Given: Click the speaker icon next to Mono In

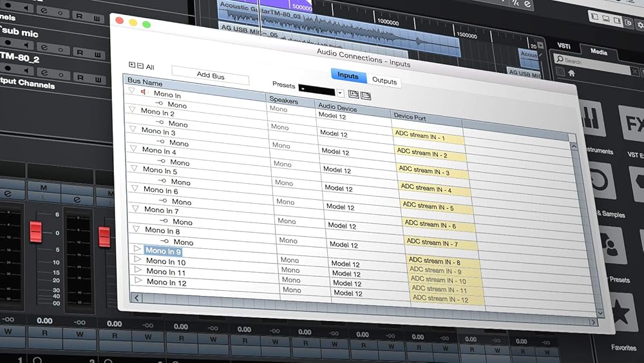Looking at the screenshot, I should click(144, 92).
